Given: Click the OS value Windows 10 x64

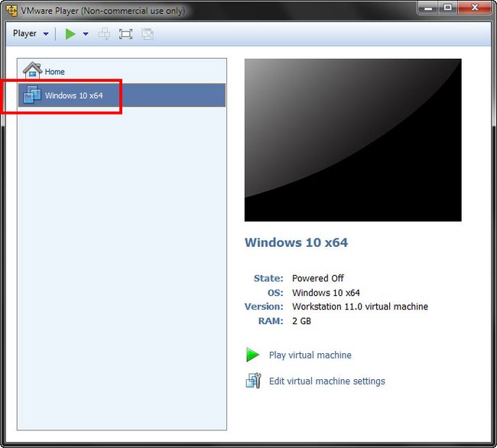Looking at the screenshot, I should tap(326, 293).
